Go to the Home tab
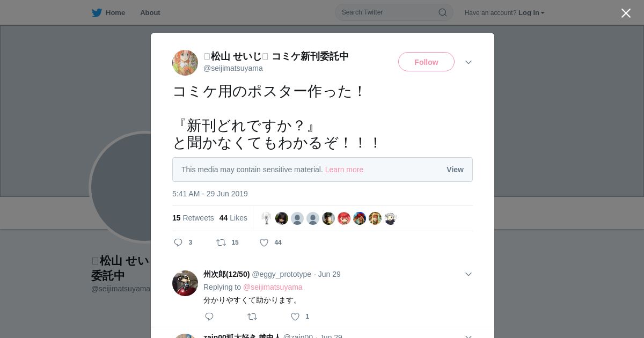The image size is (644, 338). pyautogui.click(x=108, y=13)
